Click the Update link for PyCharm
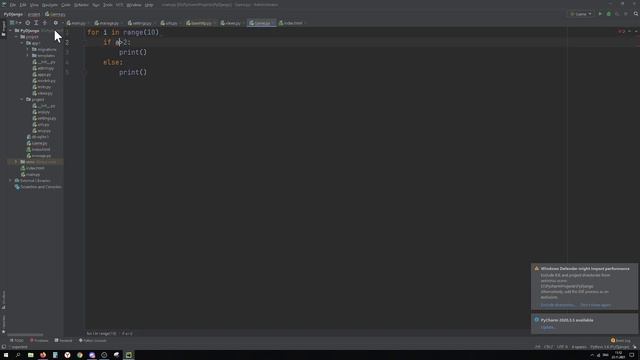The width and height of the screenshot is (640, 360). 547,327
